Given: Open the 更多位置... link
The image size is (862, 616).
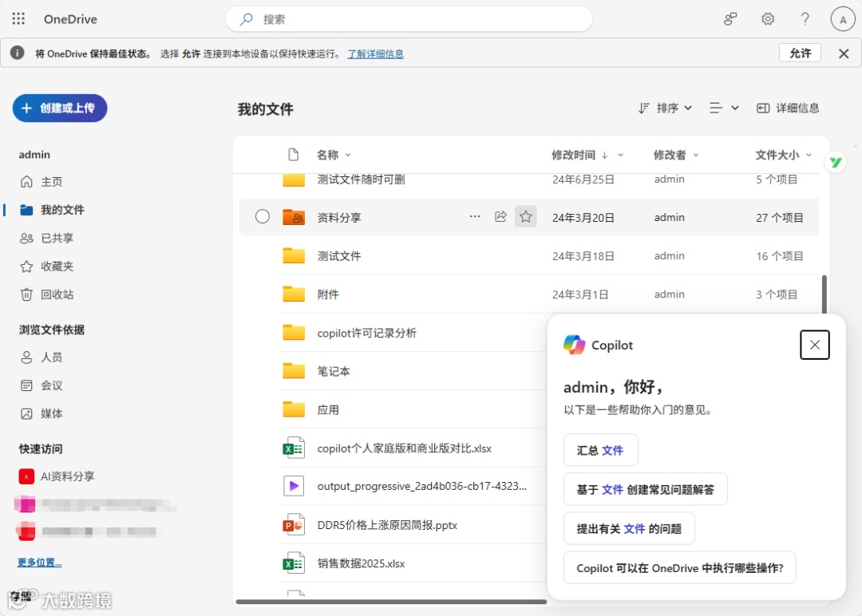Looking at the screenshot, I should pos(39,563).
